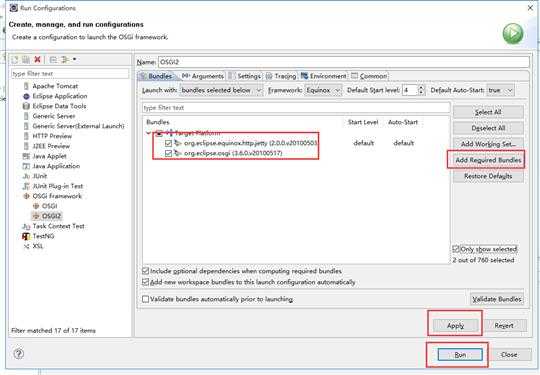Click the Validate Bundles button

click(x=497, y=299)
